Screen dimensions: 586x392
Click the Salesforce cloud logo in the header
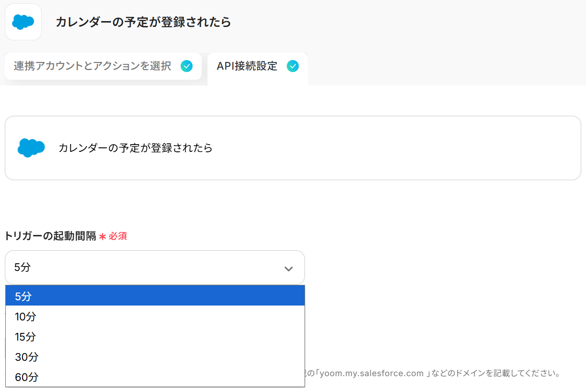[x=23, y=22]
